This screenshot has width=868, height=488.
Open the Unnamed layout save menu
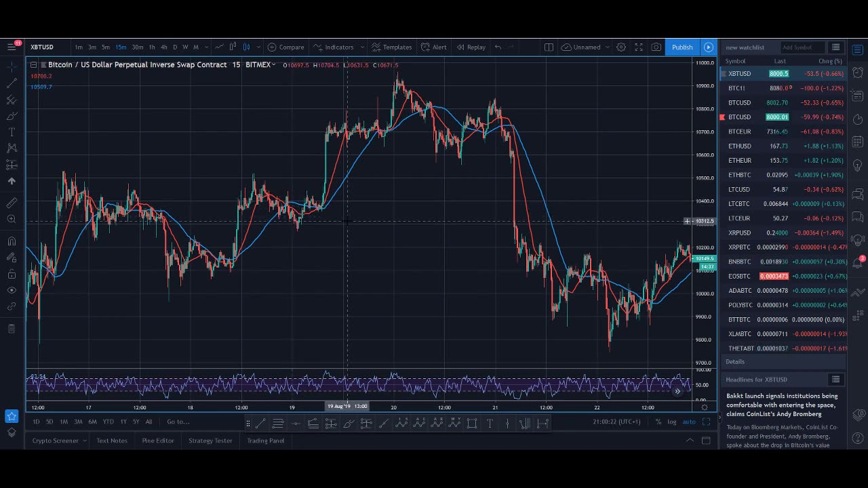point(586,47)
